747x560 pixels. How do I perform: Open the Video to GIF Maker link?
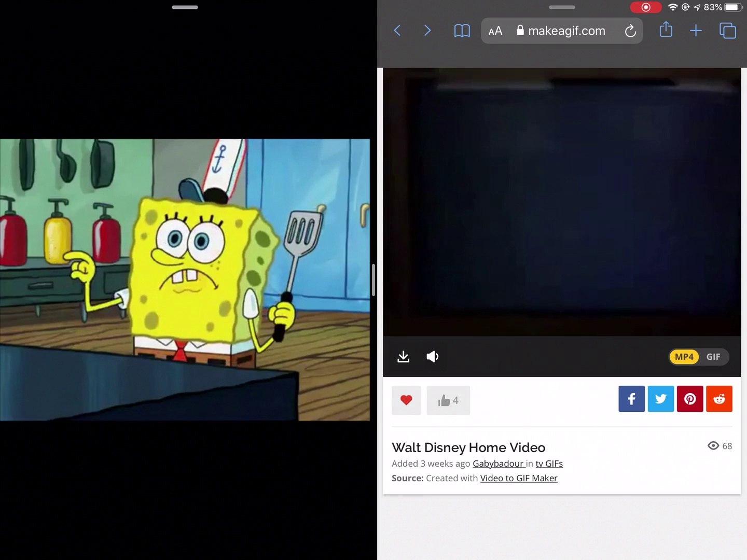pyautogui.click(x=519, y=478)
